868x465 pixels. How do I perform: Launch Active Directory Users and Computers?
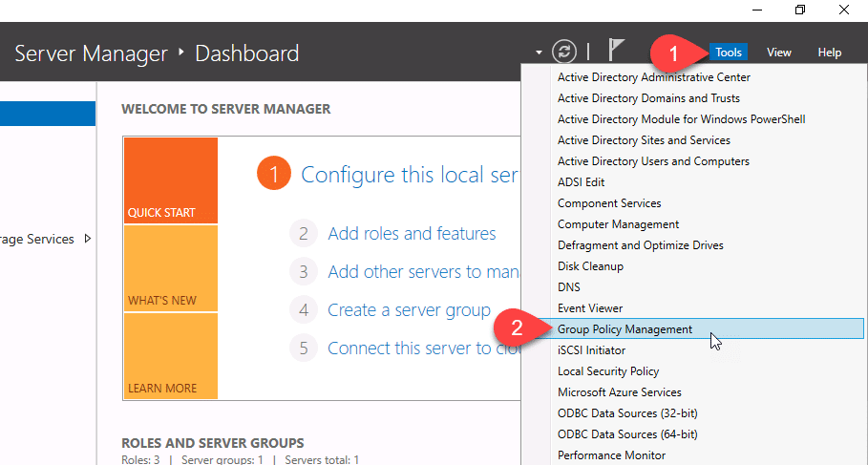653,161
